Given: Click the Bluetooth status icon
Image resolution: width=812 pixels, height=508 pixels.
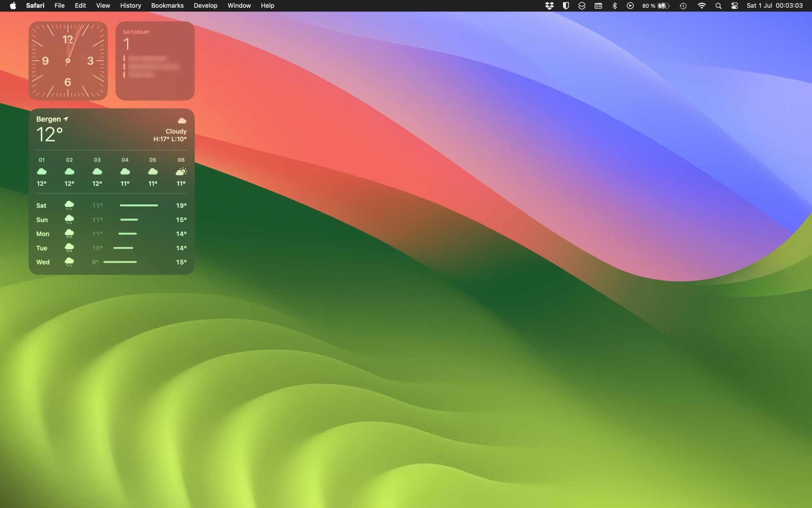Looking at the screenshot, I should 614,6.
